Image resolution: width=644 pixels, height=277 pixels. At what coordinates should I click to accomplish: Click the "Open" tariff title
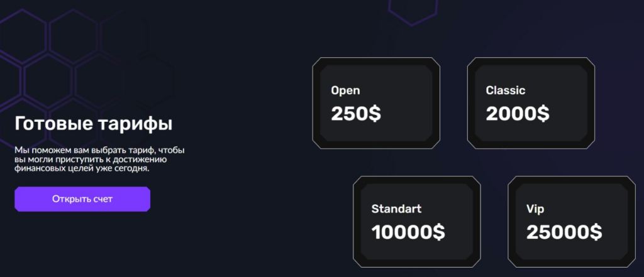pyautogui.click(x=345, y=90)
